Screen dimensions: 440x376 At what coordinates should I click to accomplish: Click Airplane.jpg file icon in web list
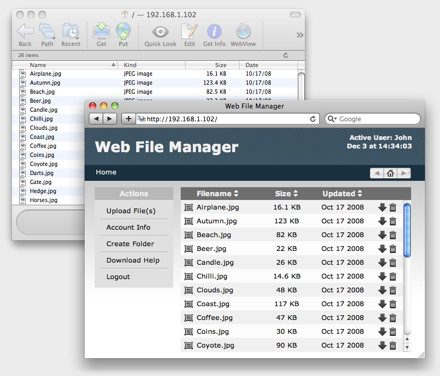pyautogui.click(x=189, y=208)
